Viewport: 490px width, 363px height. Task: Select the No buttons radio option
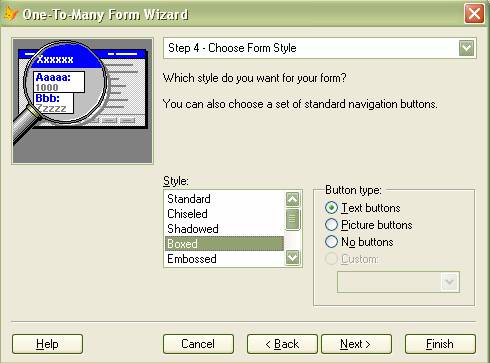[x=331, y=242]
